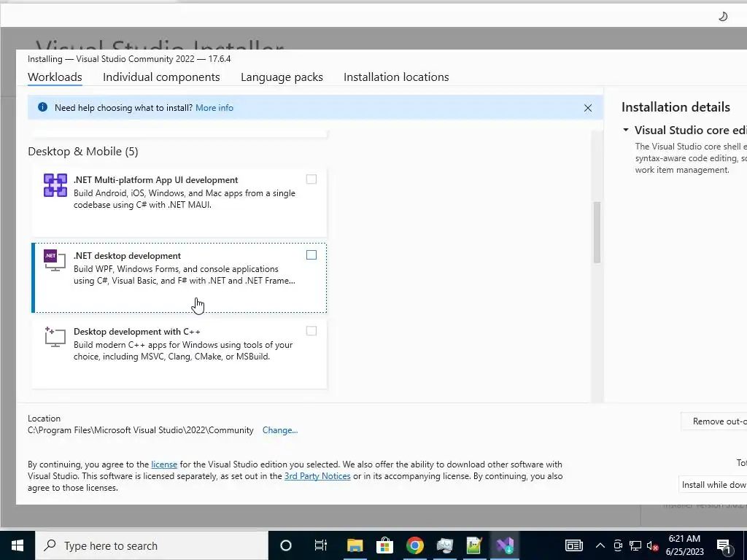Check the .NET Multi-platform App UI development checkbox
The image size is (747, 560).
(311, 179)
